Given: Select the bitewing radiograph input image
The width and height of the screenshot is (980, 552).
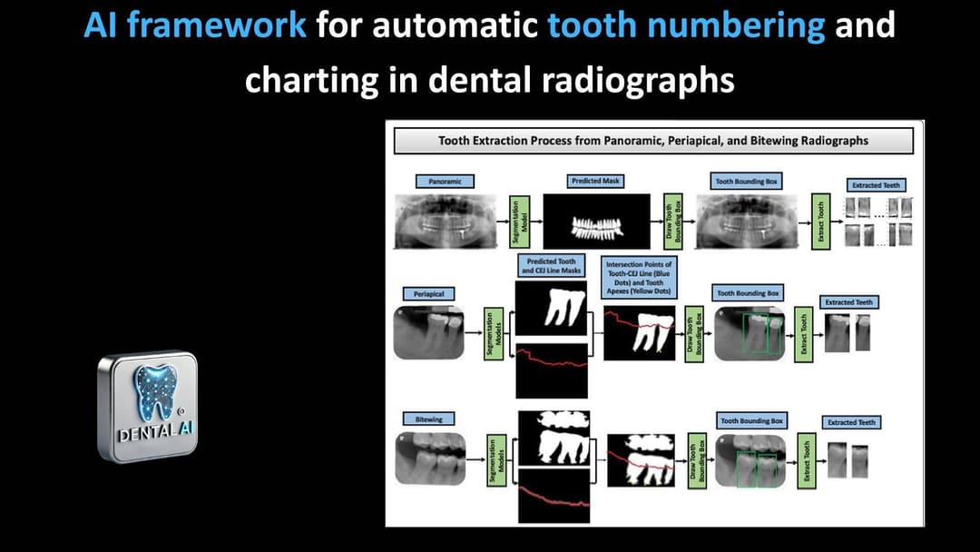Looking at the screenshot, I should pyautogui.click(x=429, y=458).
